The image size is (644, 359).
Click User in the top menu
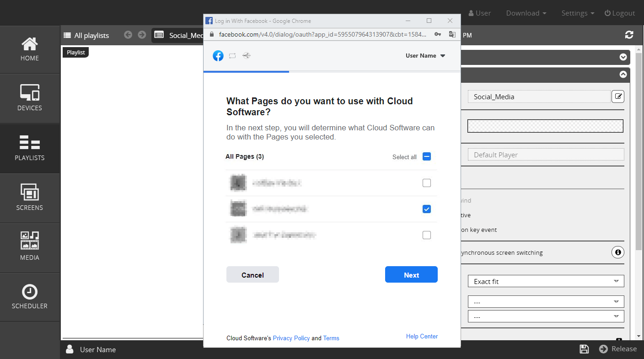pos(479,13)
